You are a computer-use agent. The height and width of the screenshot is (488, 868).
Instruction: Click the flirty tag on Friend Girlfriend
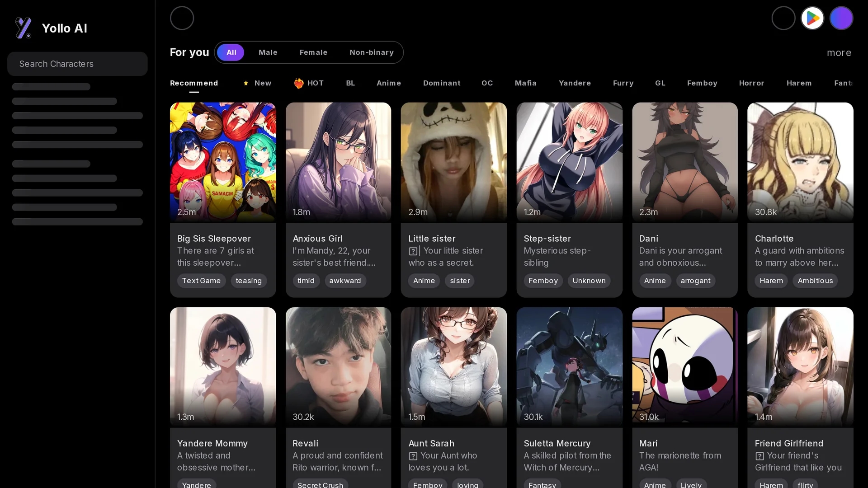pos(805,484)
